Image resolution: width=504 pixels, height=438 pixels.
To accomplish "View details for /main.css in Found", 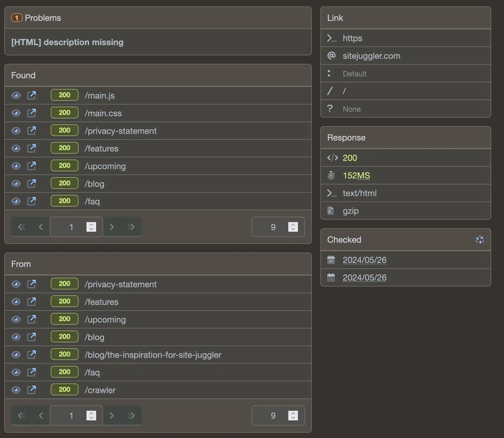I will pos(16,113).
